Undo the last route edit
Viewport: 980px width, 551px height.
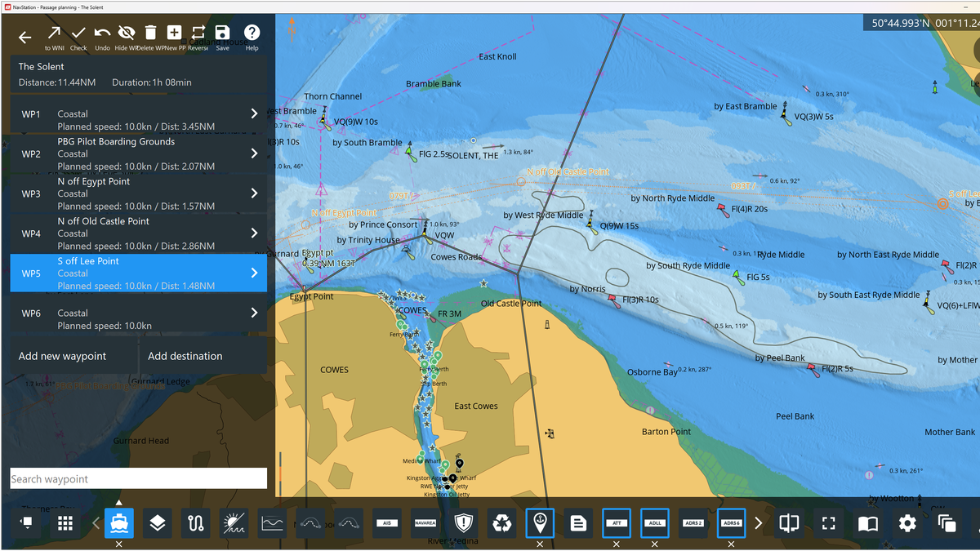click(x=102, y=33)
